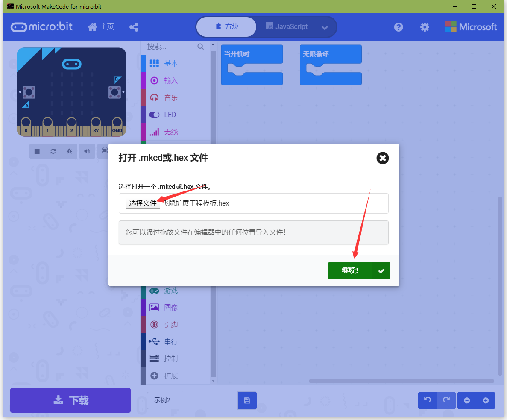Mute simulator sound with speaker icon
This screenshot has height=420, width=507.
coord(87,151)
